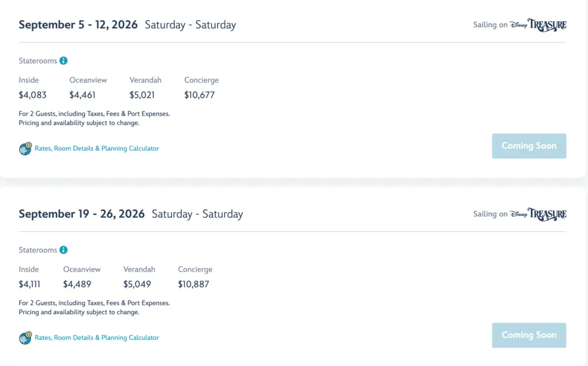Select the $4,083 Inside stateroom price

point(33,95)
